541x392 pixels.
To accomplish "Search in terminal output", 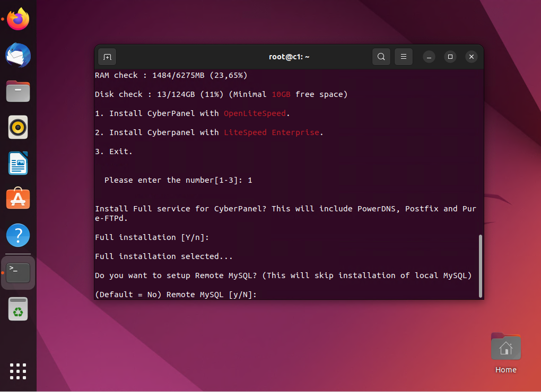I will click(x=381, y=57).
